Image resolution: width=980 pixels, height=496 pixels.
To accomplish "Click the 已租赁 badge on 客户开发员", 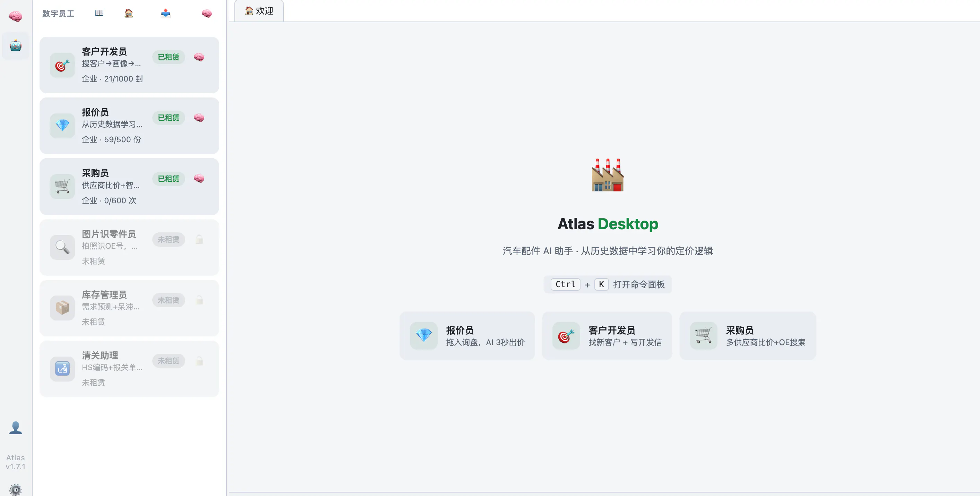I will (169, 57).
